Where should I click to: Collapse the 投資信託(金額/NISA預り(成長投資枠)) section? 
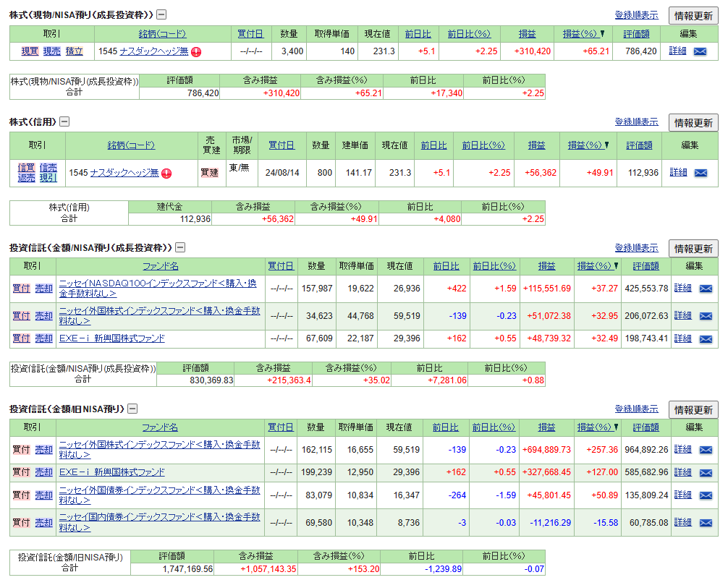(181, 247)
